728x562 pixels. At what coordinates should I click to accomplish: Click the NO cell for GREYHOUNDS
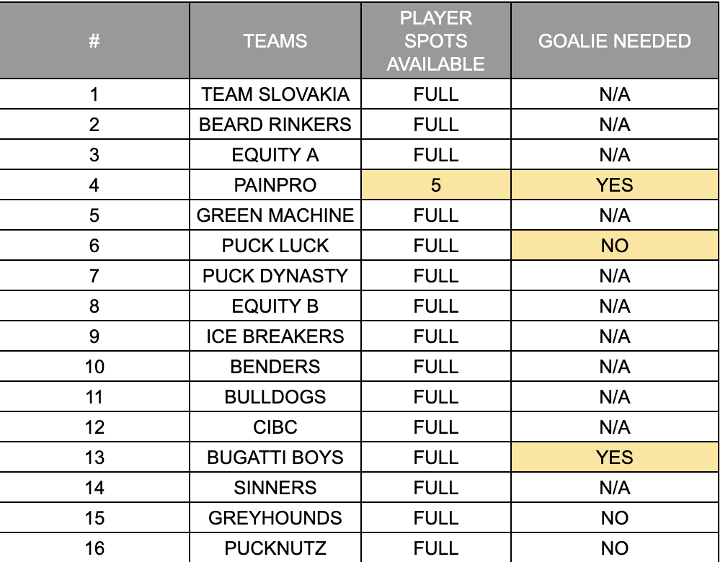(x=614, y=518)
